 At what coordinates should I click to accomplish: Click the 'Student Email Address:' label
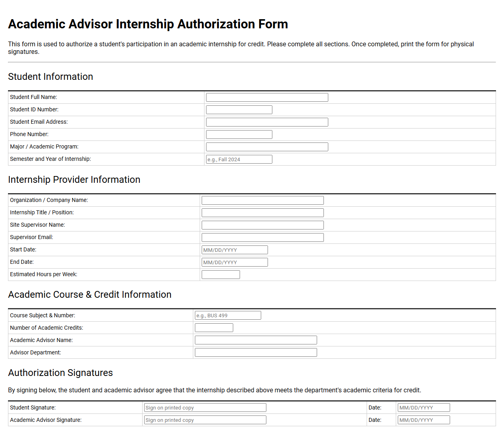tap(39, 122)
